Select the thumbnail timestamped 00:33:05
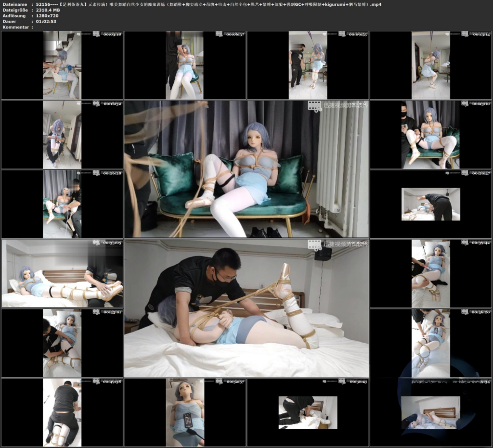Image resolution: width=493 pixels, height=448 pixels. click(62, 273)
